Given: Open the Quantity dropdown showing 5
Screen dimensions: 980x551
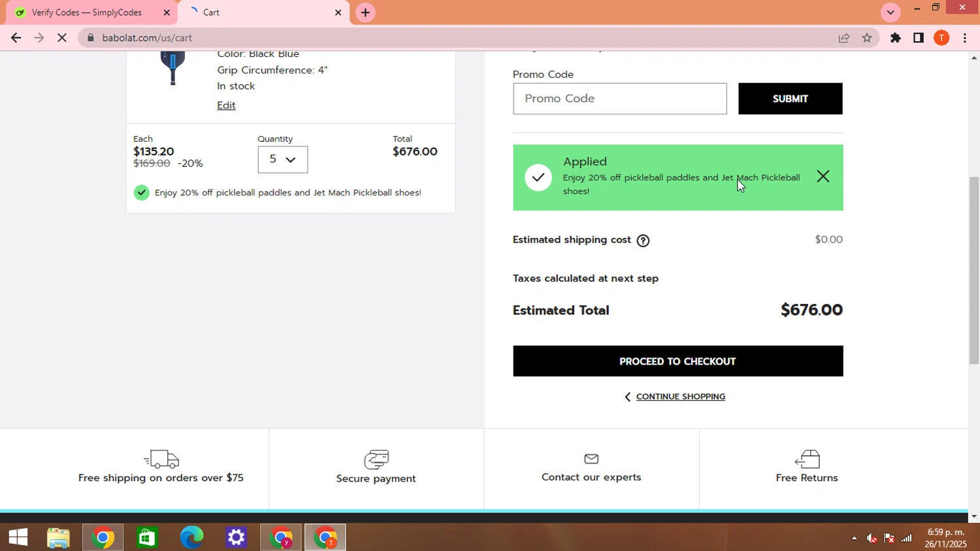Looking at the screenshot, I should [x=283, y=159].
